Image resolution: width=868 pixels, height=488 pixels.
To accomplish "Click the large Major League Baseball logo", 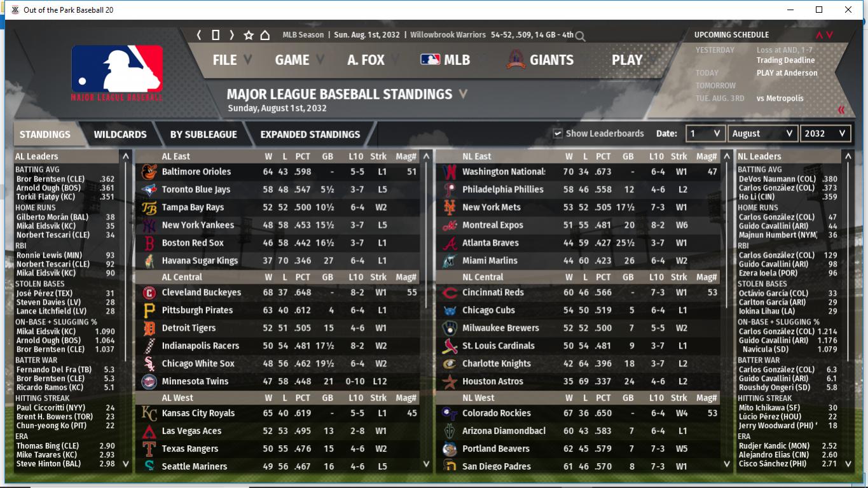I will click(x=117, y=73).
